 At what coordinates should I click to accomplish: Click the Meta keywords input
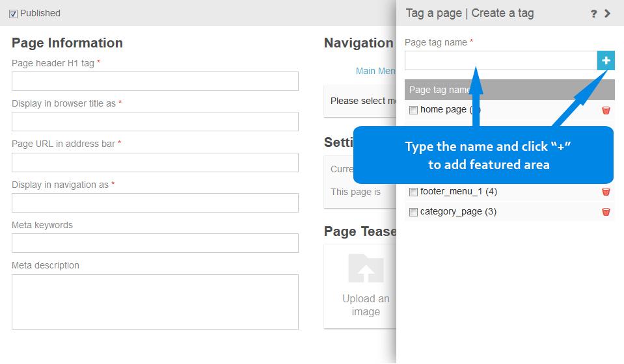click(x=155, y=243)
